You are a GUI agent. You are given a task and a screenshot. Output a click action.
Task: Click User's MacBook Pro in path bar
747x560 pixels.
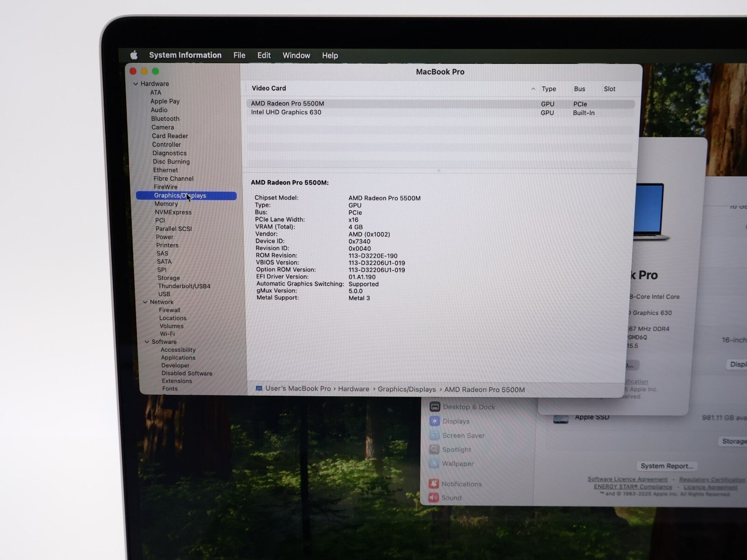coord(298,389)
